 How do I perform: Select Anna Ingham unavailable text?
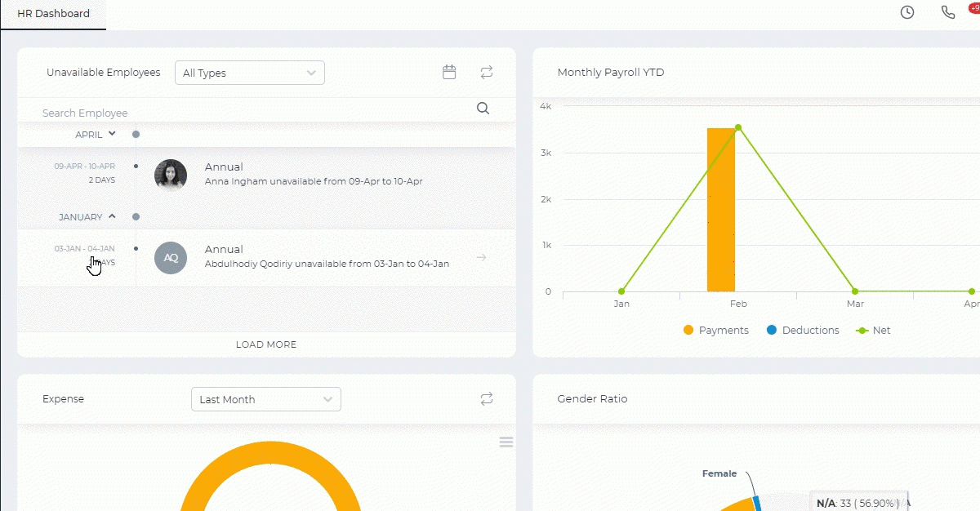pyautogui.click(x=314, y=181)
